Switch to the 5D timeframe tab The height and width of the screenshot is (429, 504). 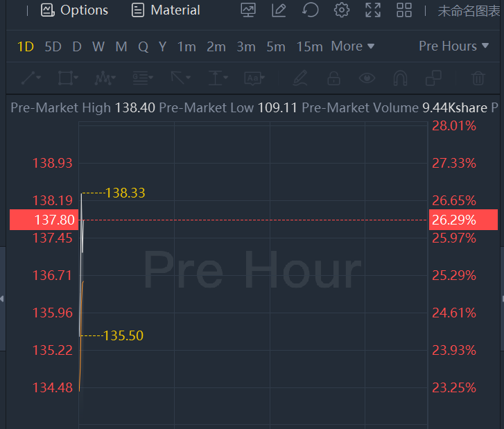[53, 46]
